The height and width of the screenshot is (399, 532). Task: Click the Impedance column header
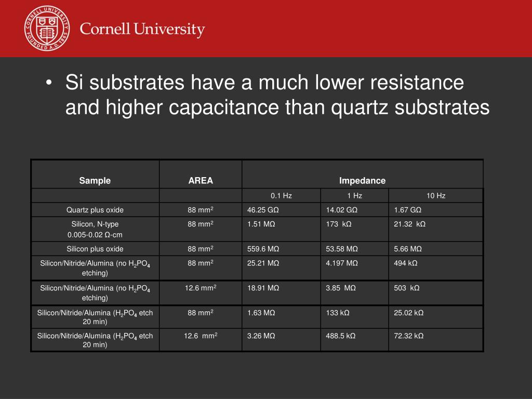(362, 180)
